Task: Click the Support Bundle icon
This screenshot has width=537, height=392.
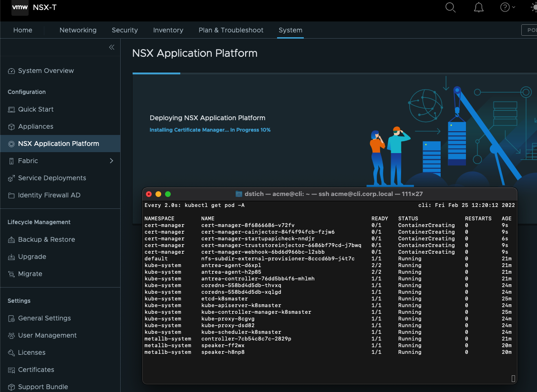Action: click(x=11, y=387)
